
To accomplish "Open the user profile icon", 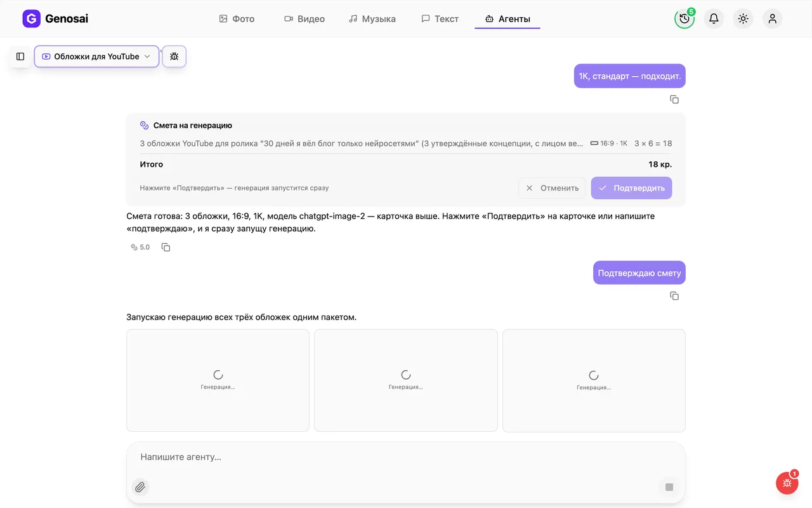I will 772,18.
